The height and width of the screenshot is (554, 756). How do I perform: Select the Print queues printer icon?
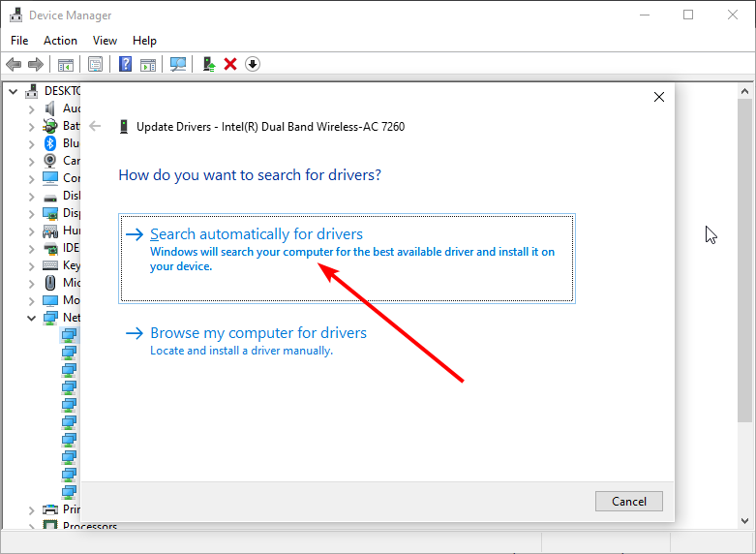point(50,509)
